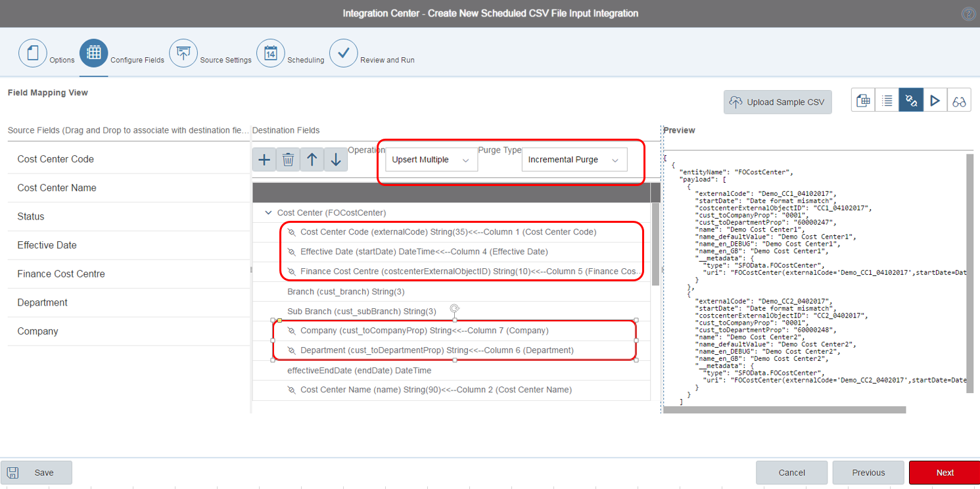
Task: Unmap the Cost Center Code field
Action: coord(291,231)
